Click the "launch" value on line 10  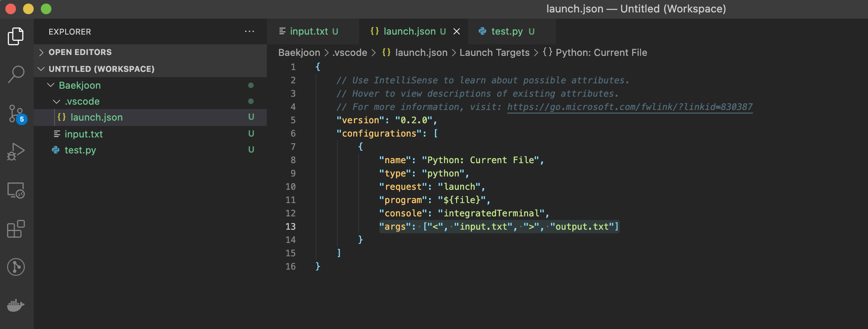tap(459, 187)
